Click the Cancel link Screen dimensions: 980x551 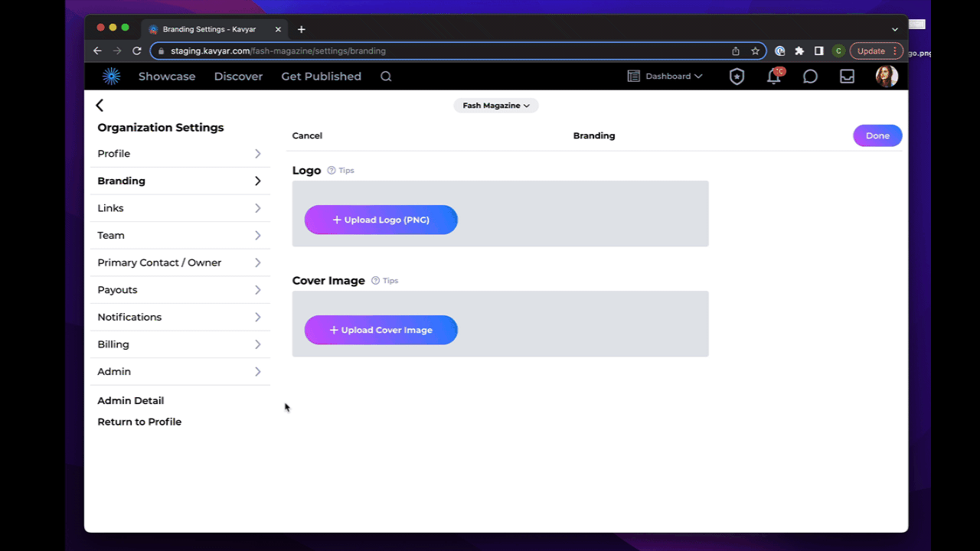307,135
